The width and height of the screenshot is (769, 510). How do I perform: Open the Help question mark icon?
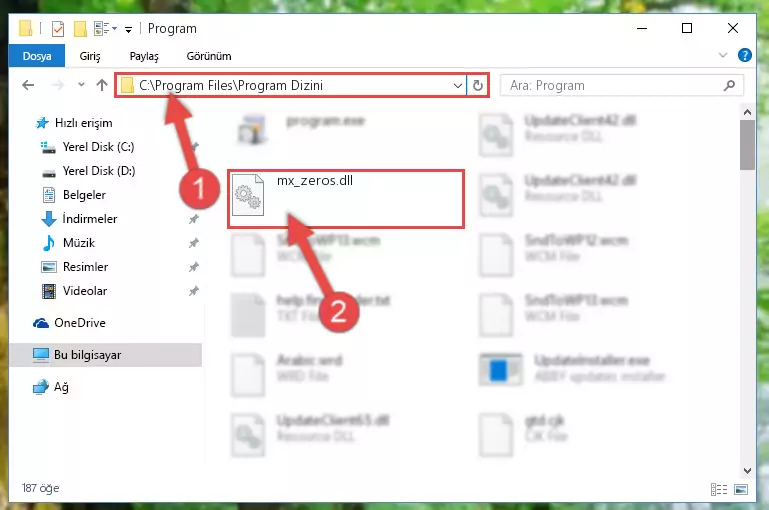tap(744, 55)
